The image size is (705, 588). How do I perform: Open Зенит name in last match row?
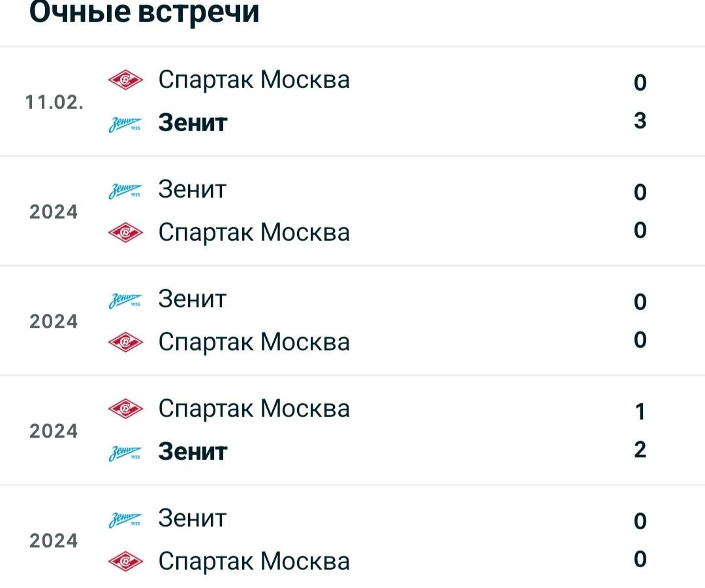pyautogui.click(x=193, y=518)
